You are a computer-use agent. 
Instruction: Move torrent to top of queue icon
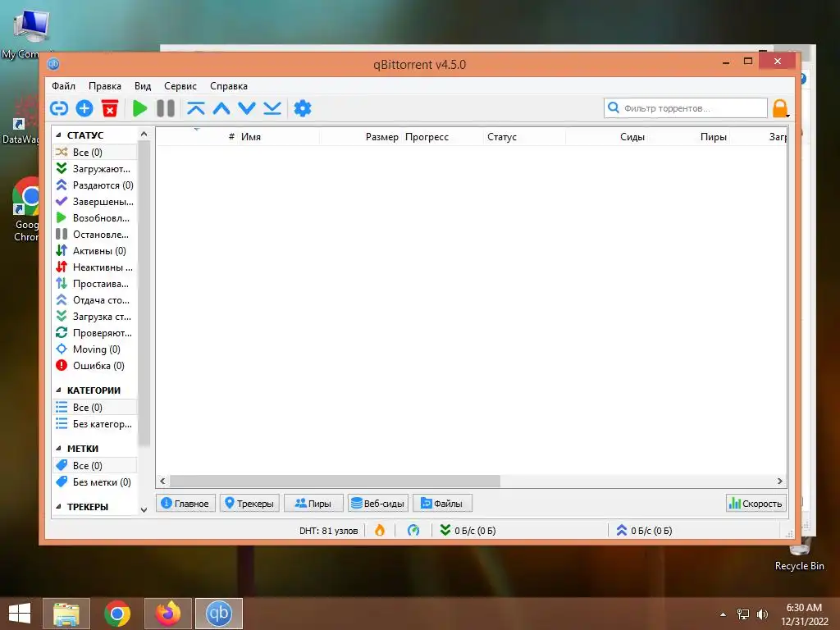[x=195, y=108]
